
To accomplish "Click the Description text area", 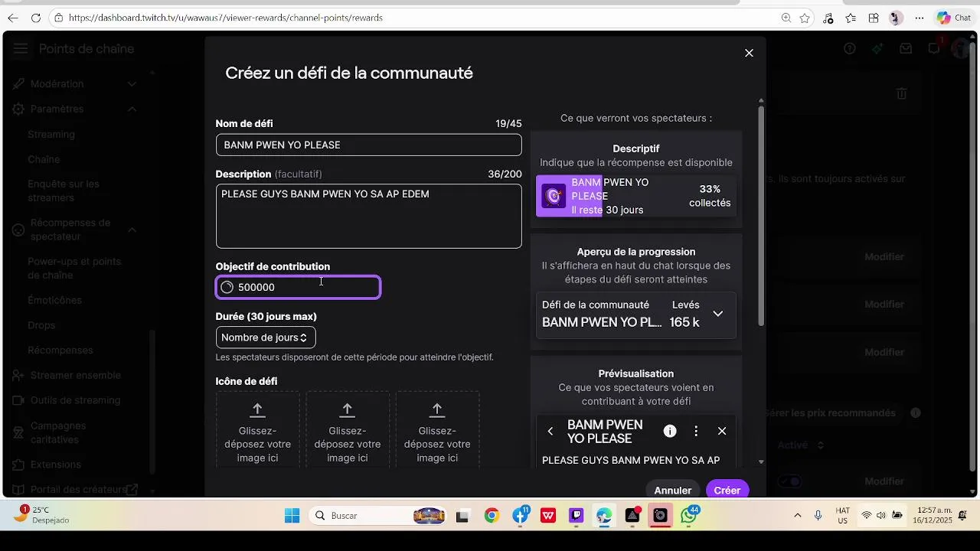I will pos(369,216).
